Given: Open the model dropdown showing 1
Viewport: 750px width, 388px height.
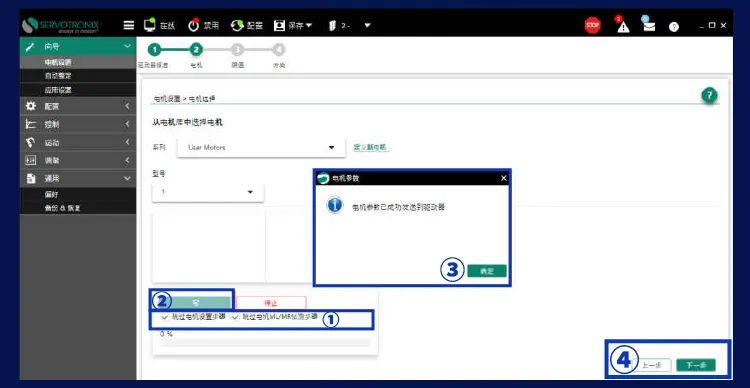Looking at the screenshot, I should 208,192.
